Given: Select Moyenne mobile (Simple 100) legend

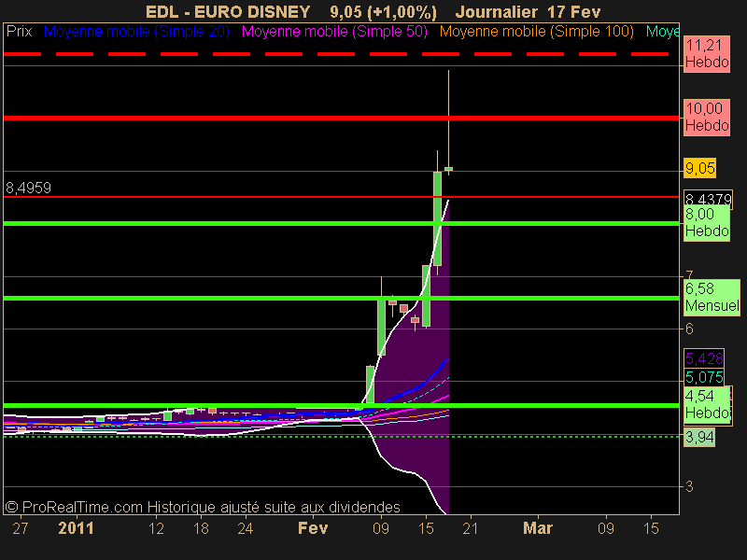Looking at the screenshot, I should click(536, 32).
